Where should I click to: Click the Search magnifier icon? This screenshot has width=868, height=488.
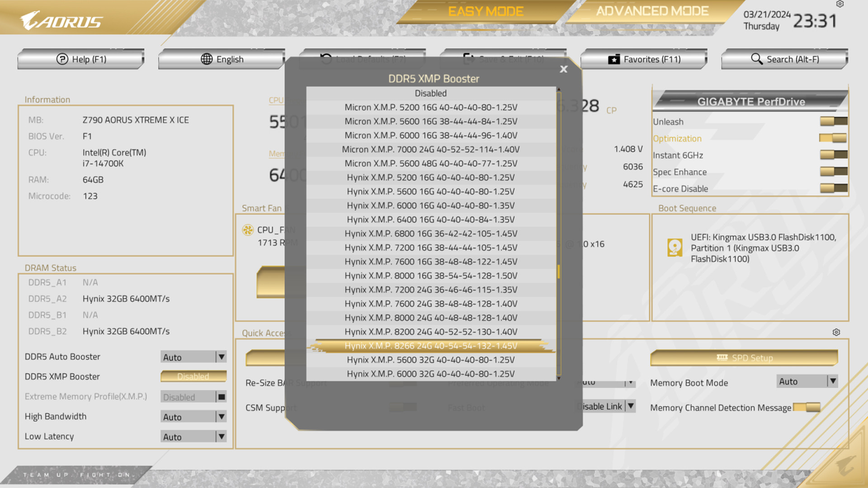pyautogui.click(x=757, y=59)
